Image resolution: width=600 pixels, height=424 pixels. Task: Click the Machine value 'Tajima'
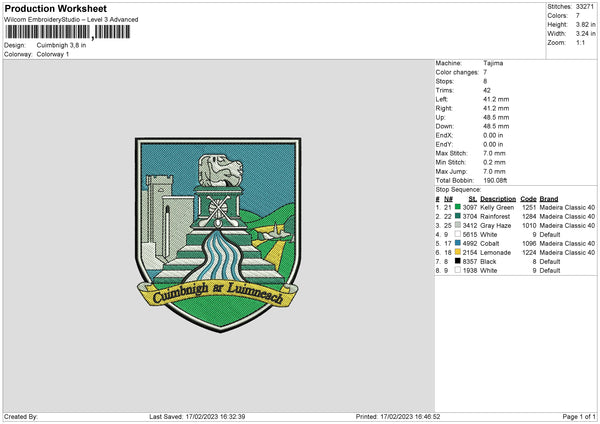(493, 63)
